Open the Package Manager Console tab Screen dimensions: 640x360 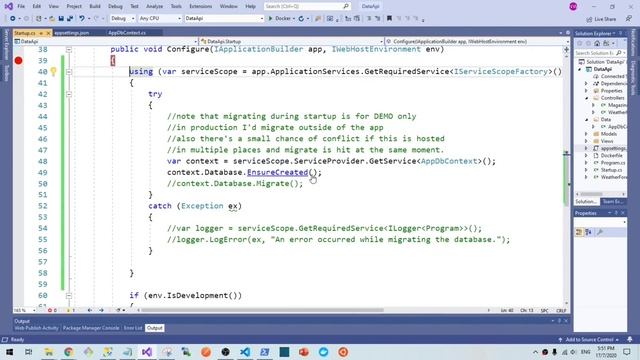point(91,328)
